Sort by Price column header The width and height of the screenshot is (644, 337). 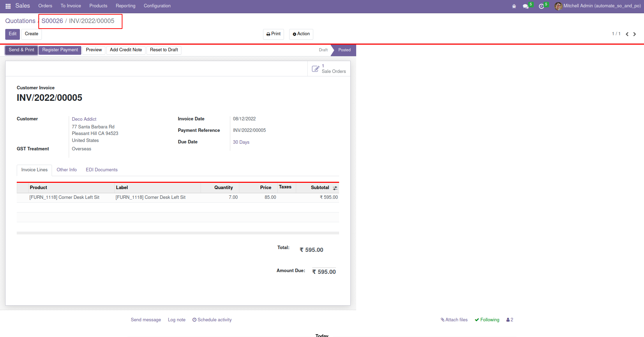click(258, 188)
